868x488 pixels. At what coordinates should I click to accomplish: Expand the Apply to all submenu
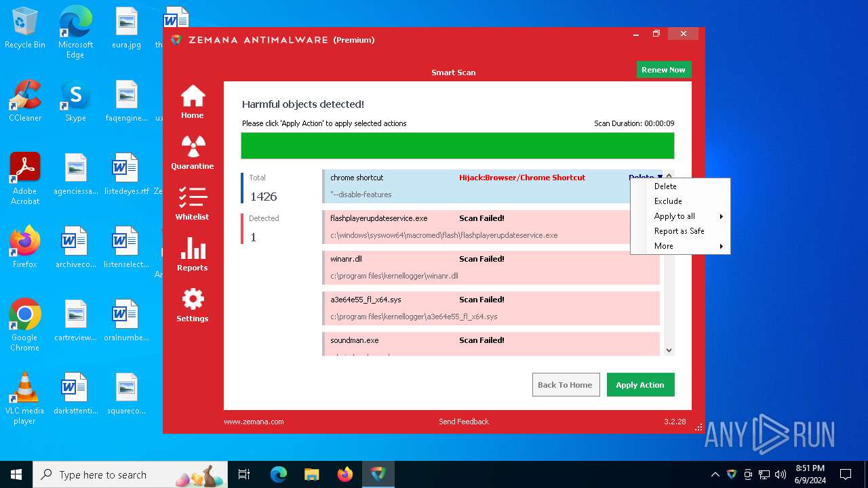tap(680, 216)
